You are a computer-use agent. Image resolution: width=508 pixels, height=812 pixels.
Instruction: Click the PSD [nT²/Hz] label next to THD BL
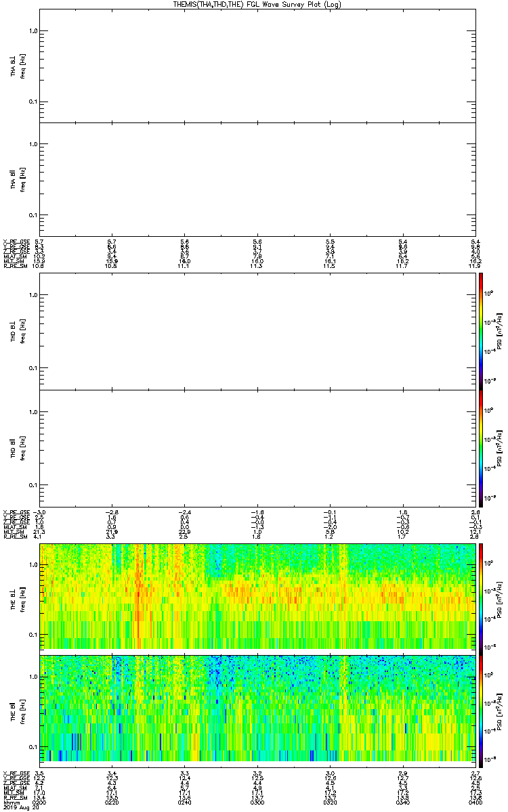499,331
